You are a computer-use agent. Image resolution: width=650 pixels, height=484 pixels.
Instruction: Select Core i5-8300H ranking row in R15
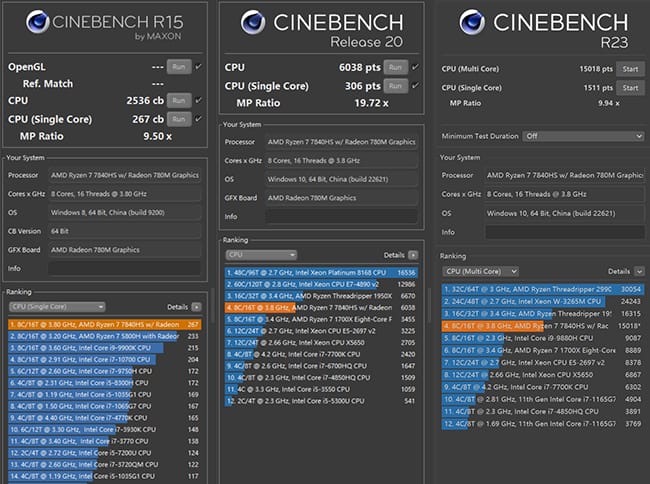click(x=104, y=382)
